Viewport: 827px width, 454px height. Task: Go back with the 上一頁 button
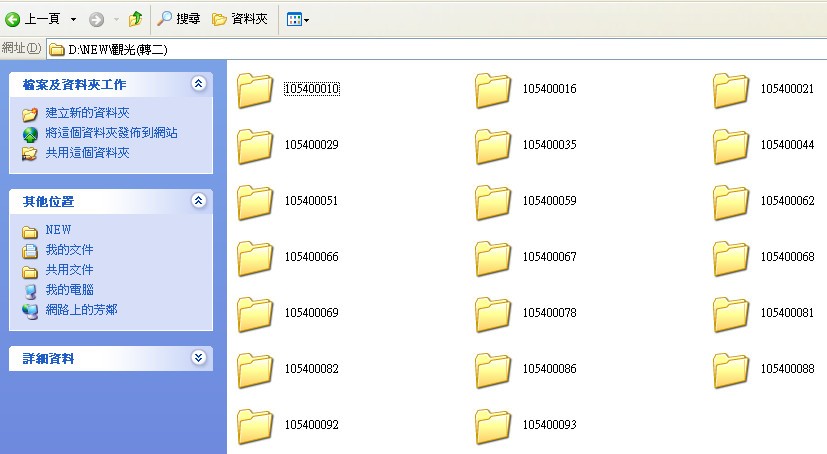[32, 20]
